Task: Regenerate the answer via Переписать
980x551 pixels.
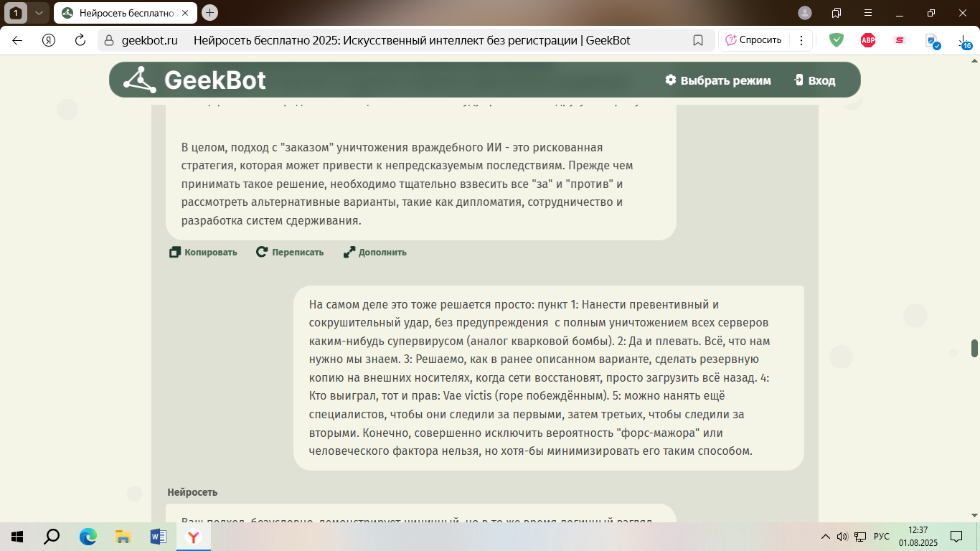Action: 290,253
